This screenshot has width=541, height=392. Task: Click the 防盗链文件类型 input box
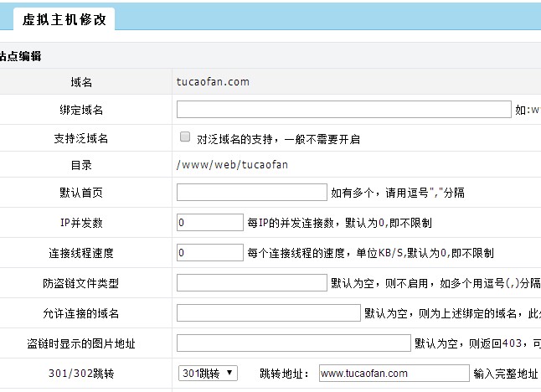[251, 282]
